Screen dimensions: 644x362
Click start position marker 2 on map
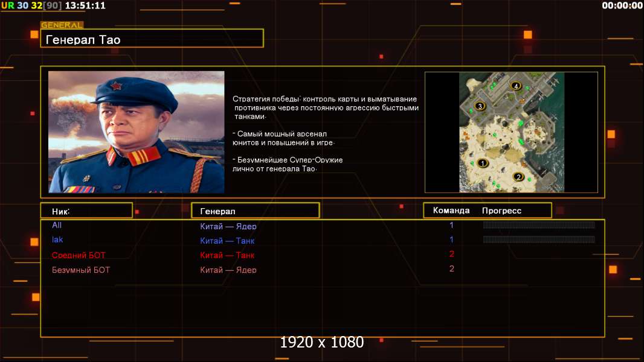pyautogui.click(x=518, y=177)
